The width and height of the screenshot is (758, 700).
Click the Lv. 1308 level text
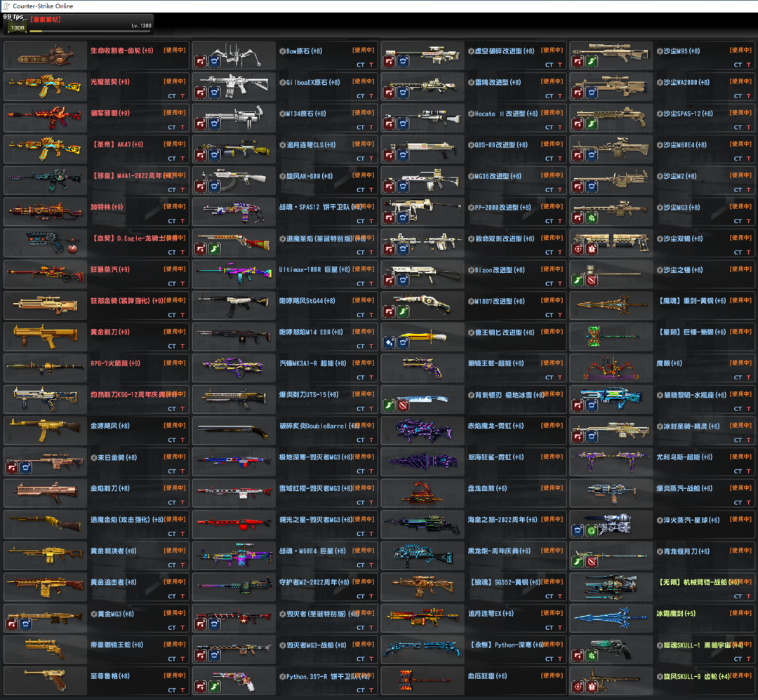coord(141,26)
